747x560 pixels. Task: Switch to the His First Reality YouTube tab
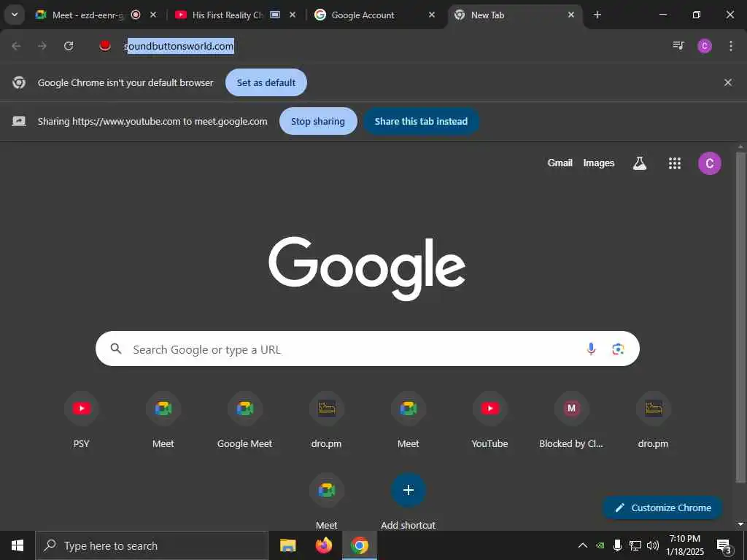[228, 15]
